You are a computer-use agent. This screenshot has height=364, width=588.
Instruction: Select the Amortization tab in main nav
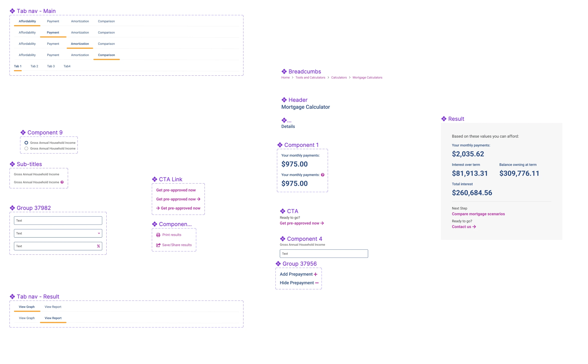click(x=79, y=43)
